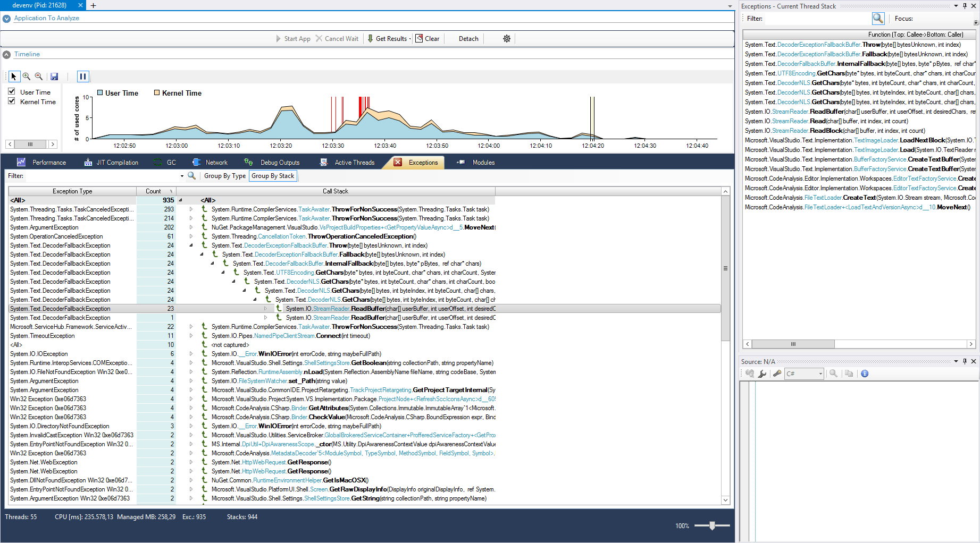Viewport: 980px width, 543px height.
Task: Click the Get Results button
Action: pyautogui.click(x=392, y=38)
